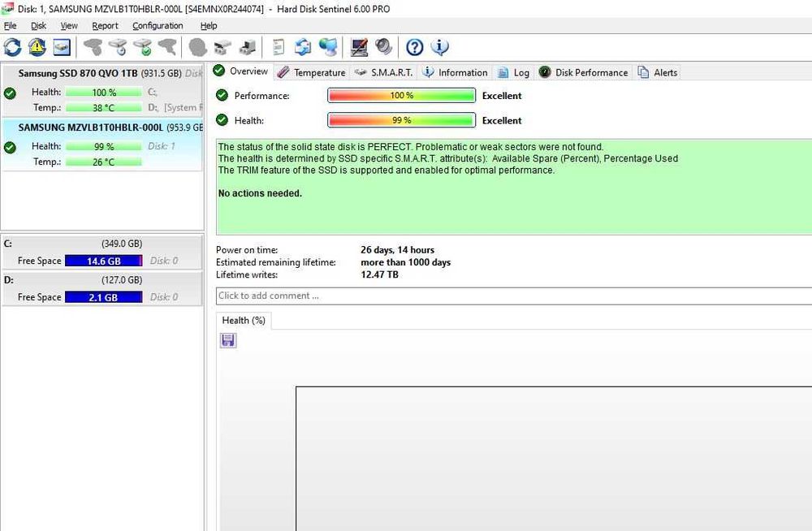Click the 'No actions needed.' status text

tap(260, 193)
